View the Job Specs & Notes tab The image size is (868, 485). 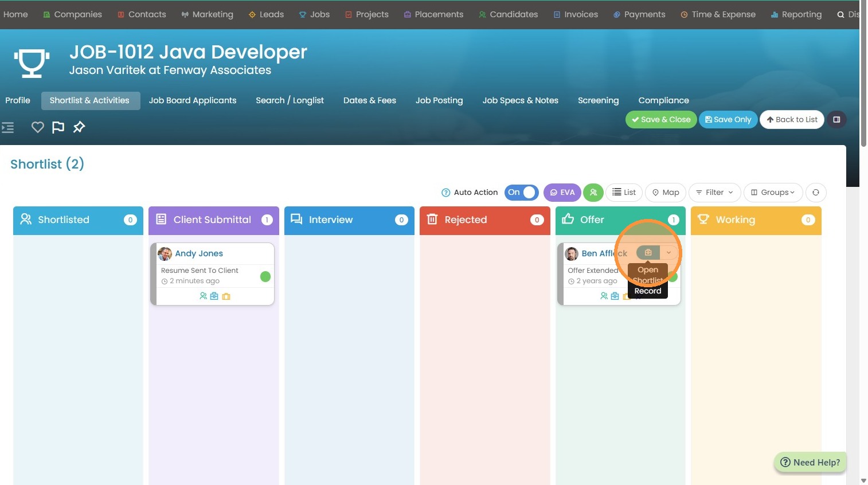click(521, 100)
